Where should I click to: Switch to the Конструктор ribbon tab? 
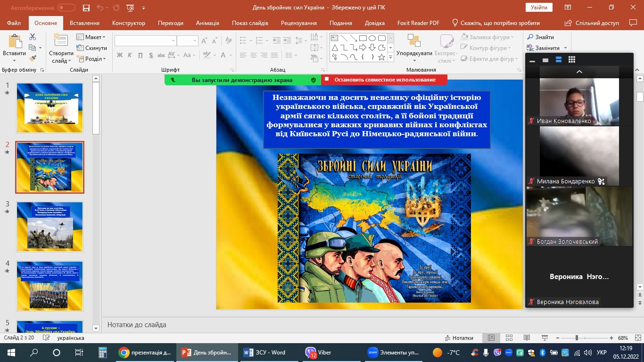[x=129, y=23]
